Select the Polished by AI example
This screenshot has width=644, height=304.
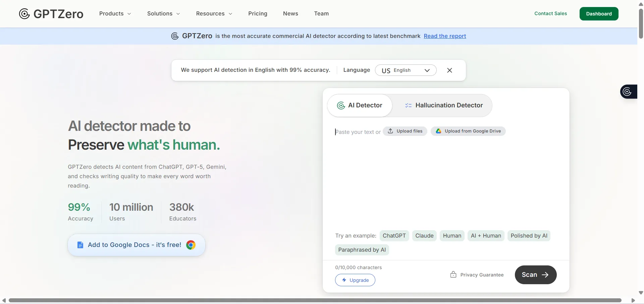pos(529,236)
